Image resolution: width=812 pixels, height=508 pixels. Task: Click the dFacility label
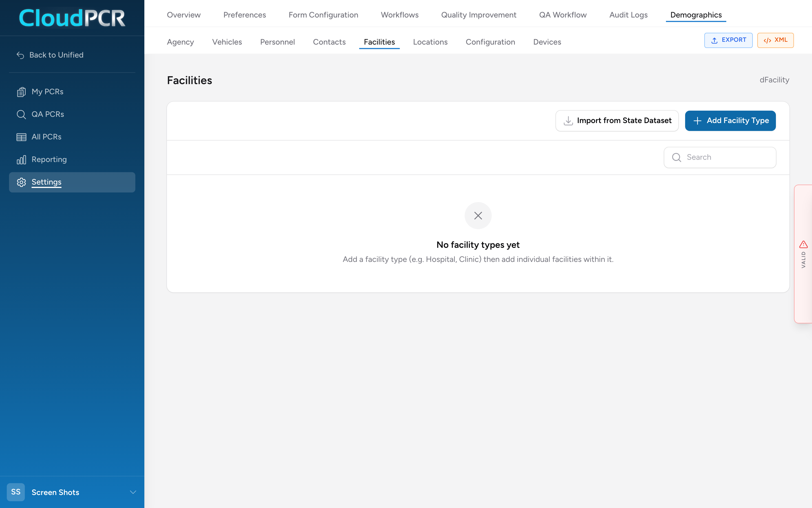pyautogui.click(x=774, y=80)
